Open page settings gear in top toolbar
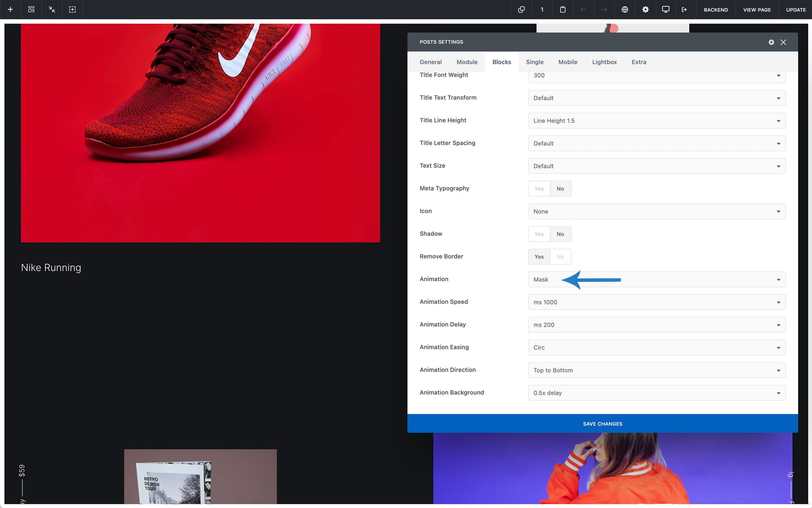 coord(645,9)
